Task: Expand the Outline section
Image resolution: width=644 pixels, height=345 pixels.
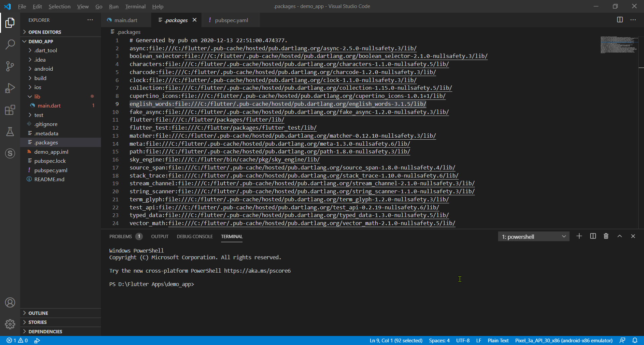Action: tap(60, 313)
